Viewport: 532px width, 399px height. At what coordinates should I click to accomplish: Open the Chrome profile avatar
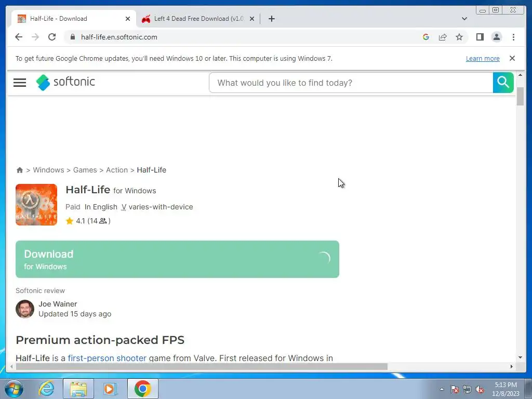click(497, 37)
